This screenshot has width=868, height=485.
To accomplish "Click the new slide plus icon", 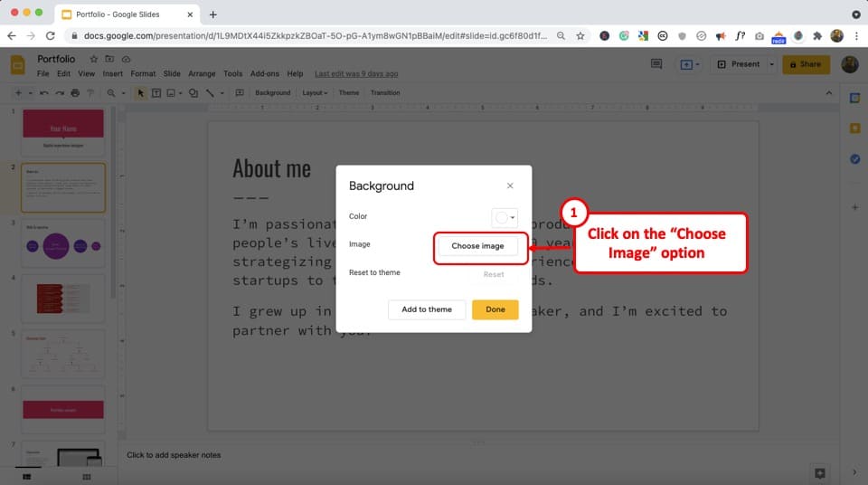I will 18,93.
